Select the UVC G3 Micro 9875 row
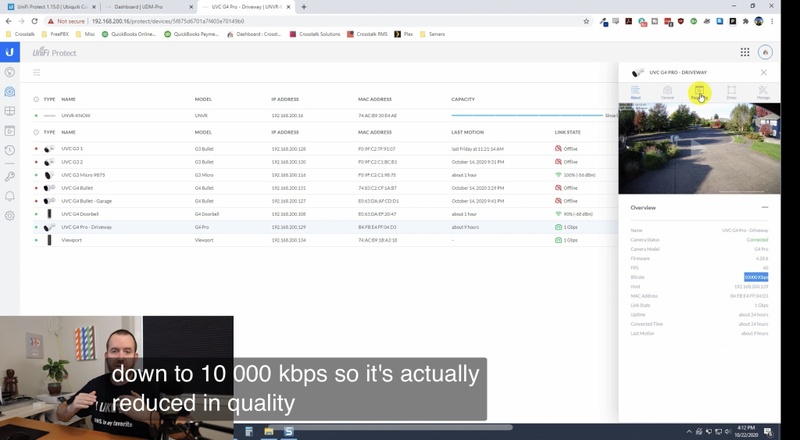The width and height of the screenshot is (800, 440). [325, 175]
